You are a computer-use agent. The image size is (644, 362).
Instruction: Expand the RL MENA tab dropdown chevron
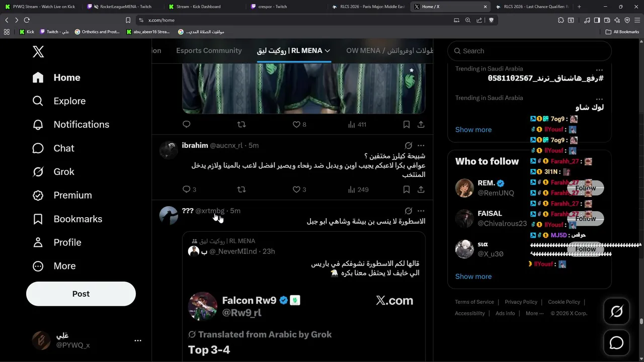click(x=327, y=51)
